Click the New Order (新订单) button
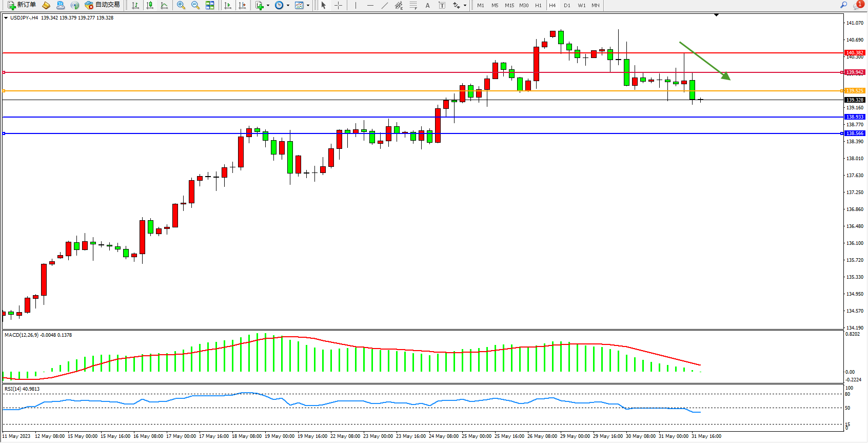 click(22, 5)
